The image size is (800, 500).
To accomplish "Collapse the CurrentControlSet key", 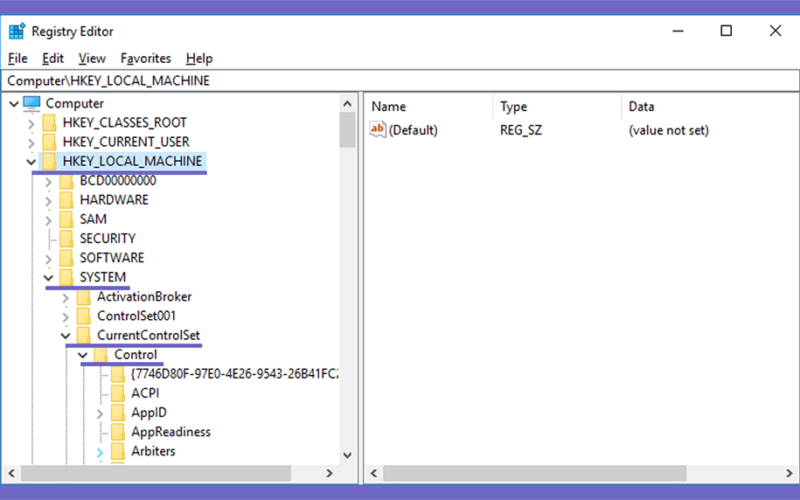I will 65,336.
